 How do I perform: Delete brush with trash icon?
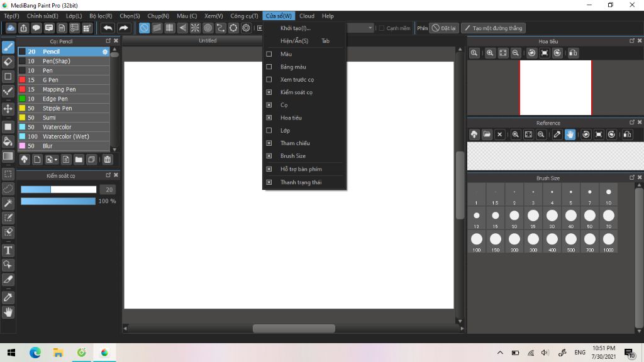coord(107,160)
